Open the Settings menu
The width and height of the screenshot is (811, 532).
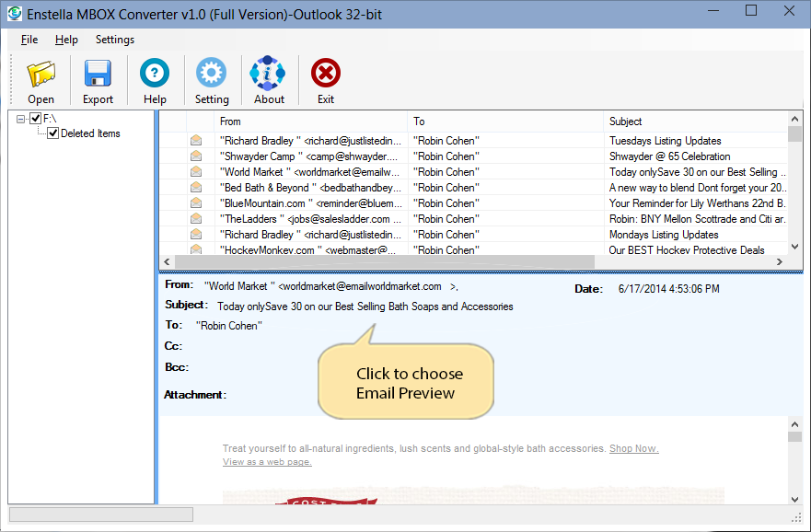click(x=115, y=40)
